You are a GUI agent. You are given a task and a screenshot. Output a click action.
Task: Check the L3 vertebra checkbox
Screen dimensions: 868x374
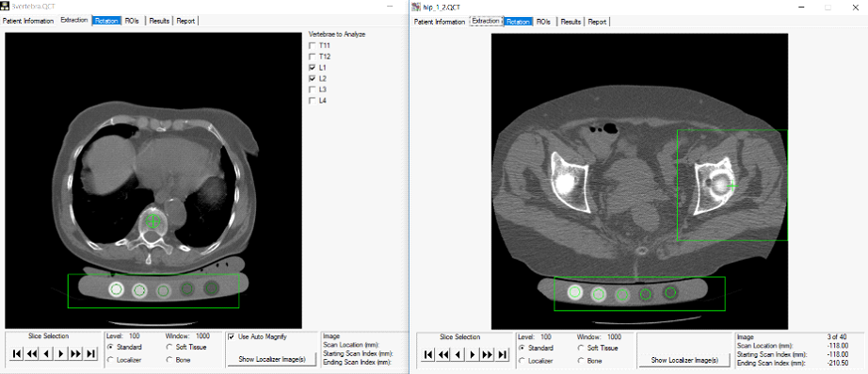pyautogui.click(x=313, y=89)
